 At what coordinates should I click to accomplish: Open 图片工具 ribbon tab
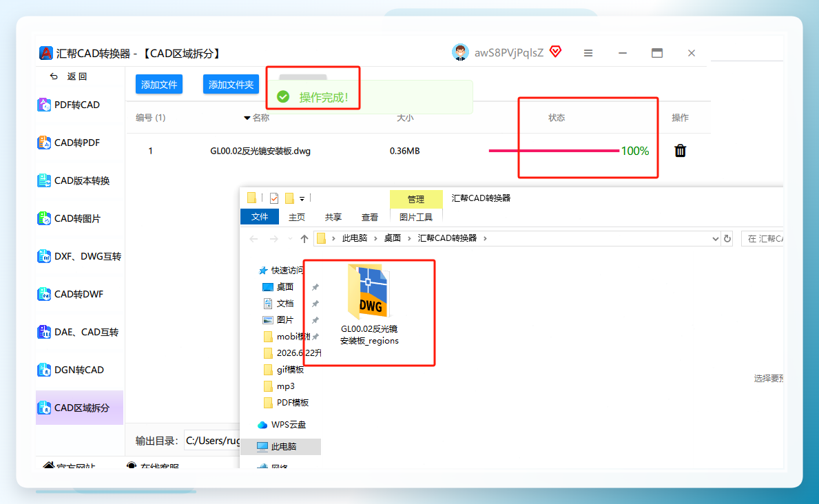tap(416, 218)
